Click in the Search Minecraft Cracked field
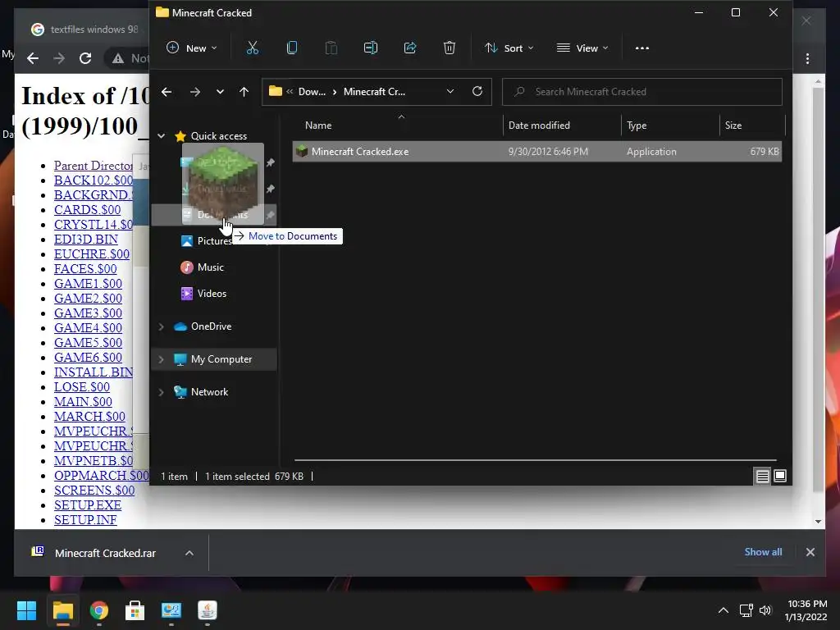 coord(641,92)
